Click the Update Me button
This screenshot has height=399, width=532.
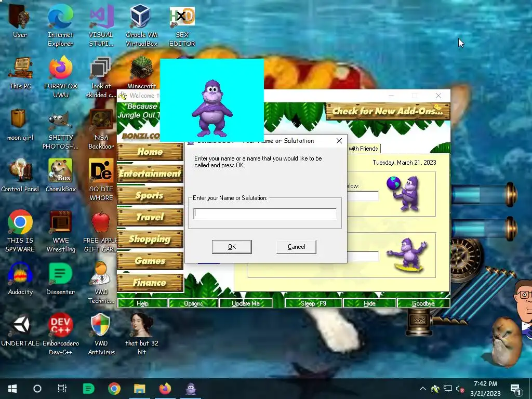(246, 303)
